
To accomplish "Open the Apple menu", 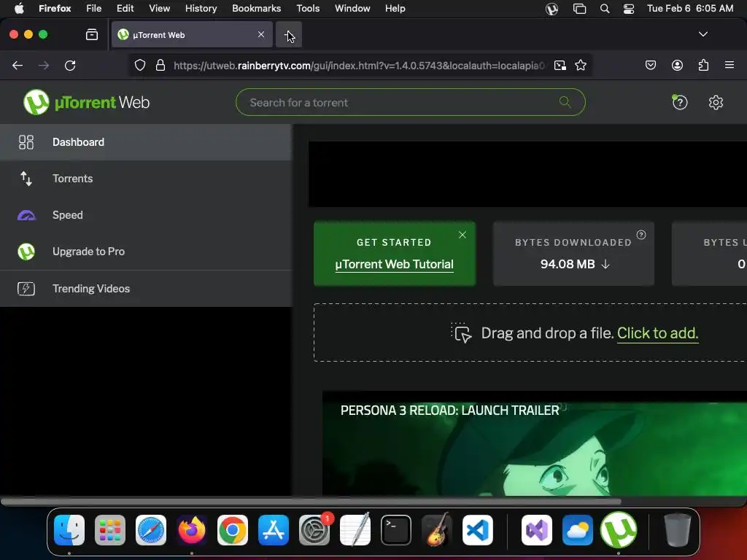I will [19, 8].
